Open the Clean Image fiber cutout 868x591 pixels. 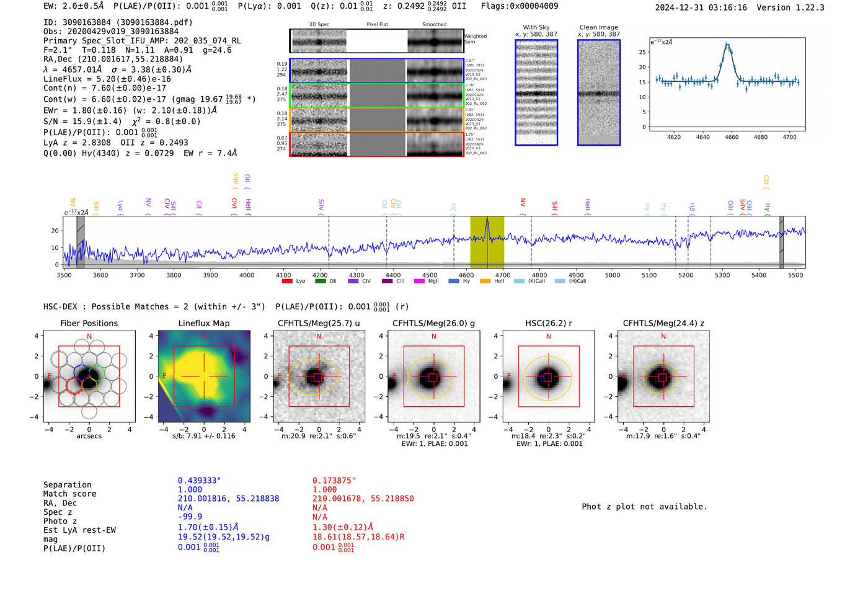point(599,92)
